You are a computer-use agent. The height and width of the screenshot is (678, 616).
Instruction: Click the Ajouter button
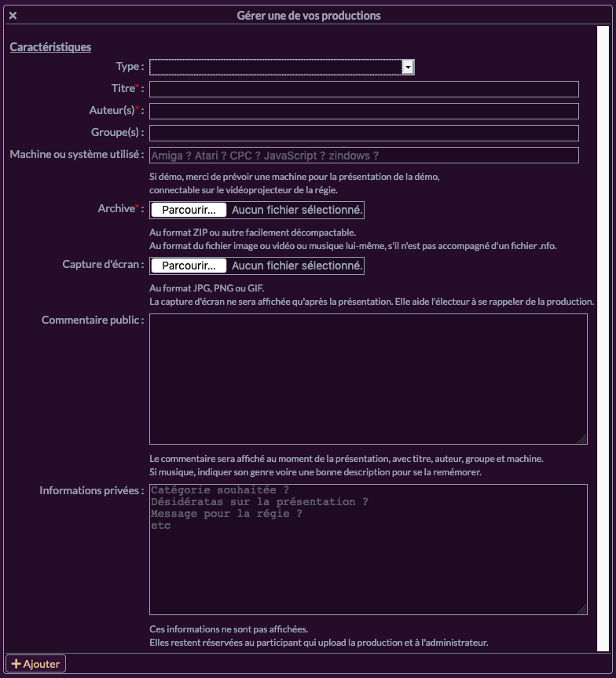[35, 664]
